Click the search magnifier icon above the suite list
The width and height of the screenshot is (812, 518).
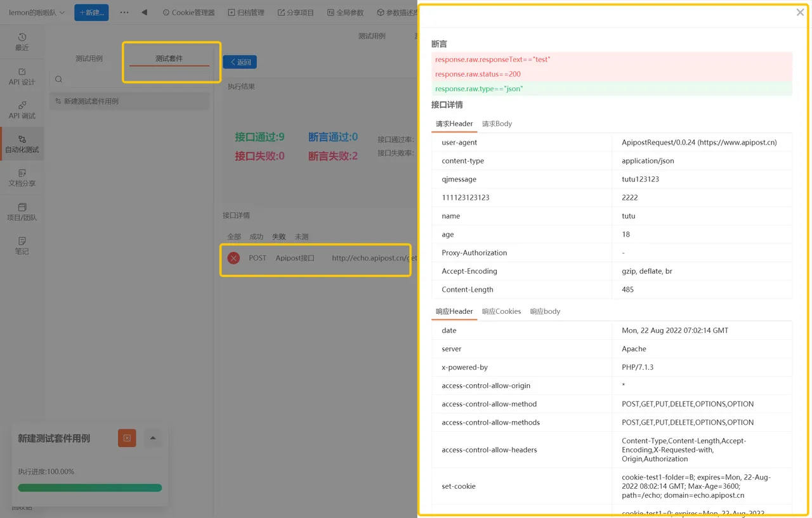[58, 79]
